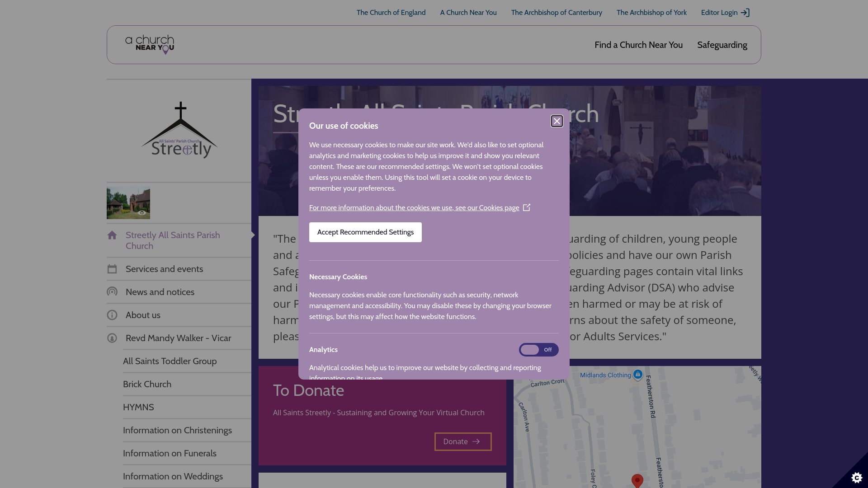Screen dimensions: 868x488
Task: Open The Archbishop of York link
Action: coord(651,13)
